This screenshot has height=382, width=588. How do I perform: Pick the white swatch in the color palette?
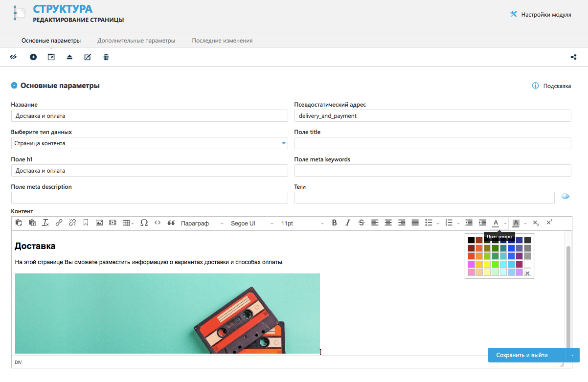click(527, 264)
